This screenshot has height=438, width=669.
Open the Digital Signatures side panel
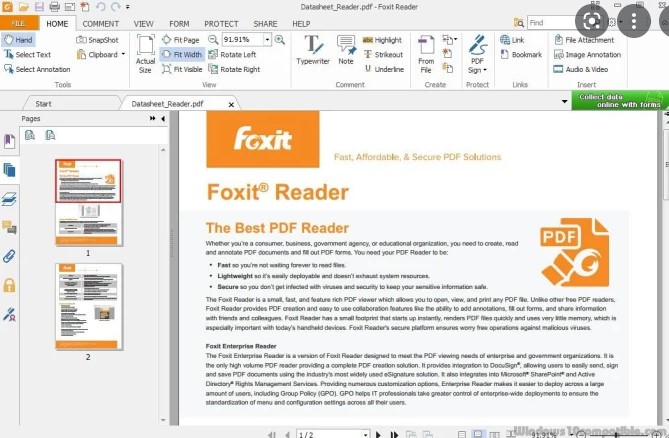click(9, 314)
